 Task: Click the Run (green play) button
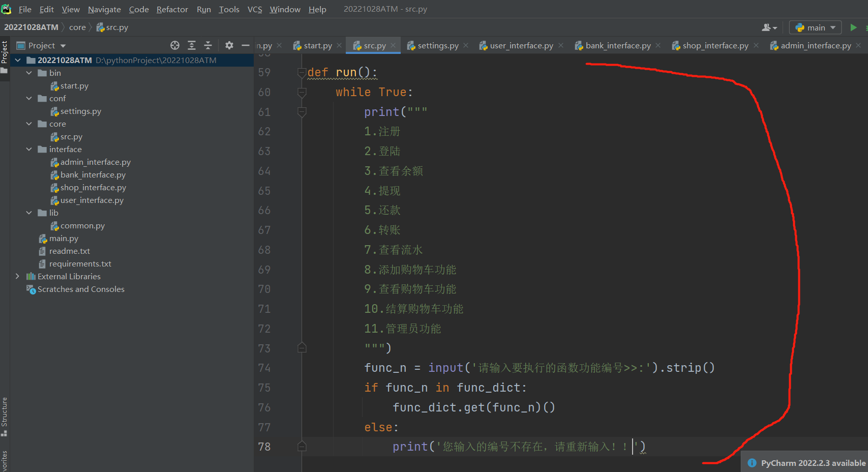click(x=853, y=27)
